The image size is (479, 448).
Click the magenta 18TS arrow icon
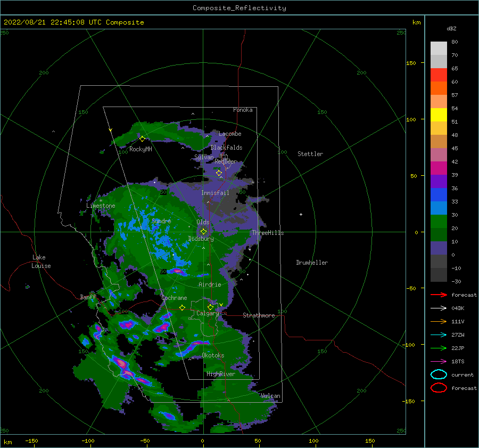click(x=439, y=362)
